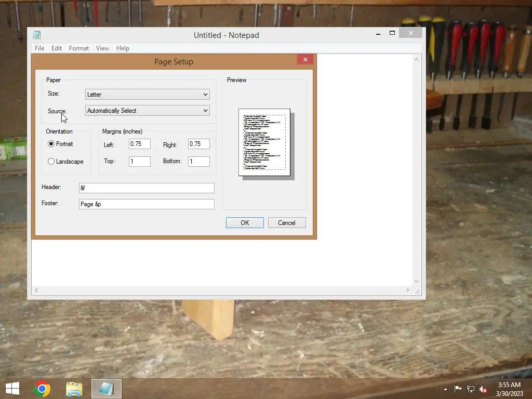Open the paper Source dropdown

tap(147, 111)
